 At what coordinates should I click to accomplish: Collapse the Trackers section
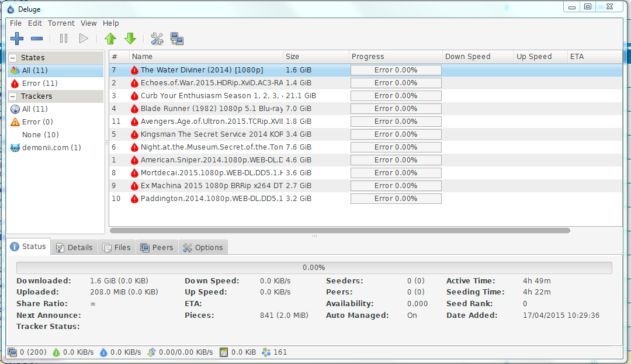13,96
